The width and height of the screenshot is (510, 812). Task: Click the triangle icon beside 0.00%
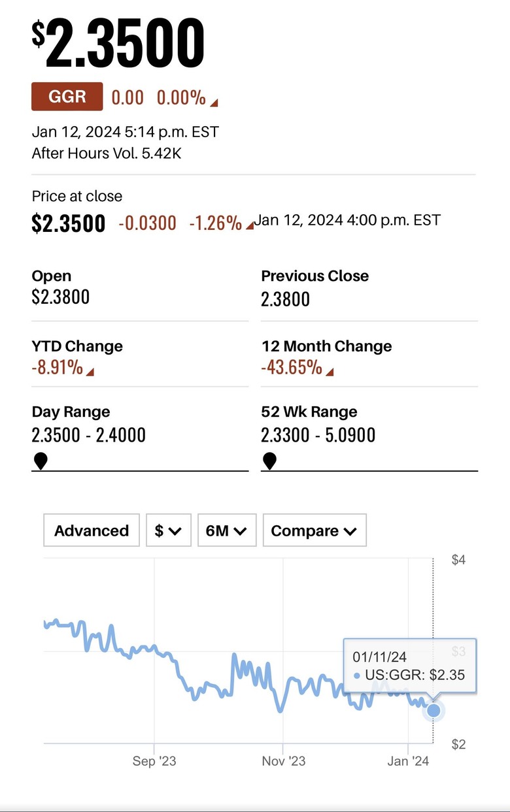pyautogui.click(x=213, y=102)
